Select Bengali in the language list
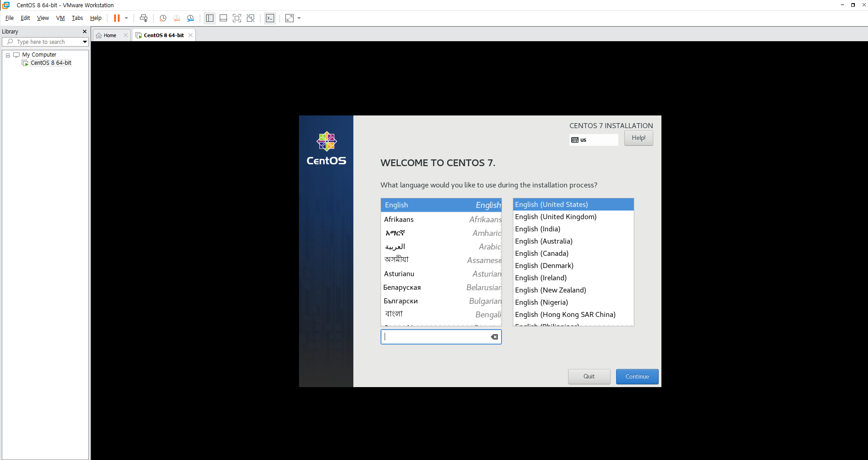The width and height of the screenshot is (868, 460). tap(441, 315)
